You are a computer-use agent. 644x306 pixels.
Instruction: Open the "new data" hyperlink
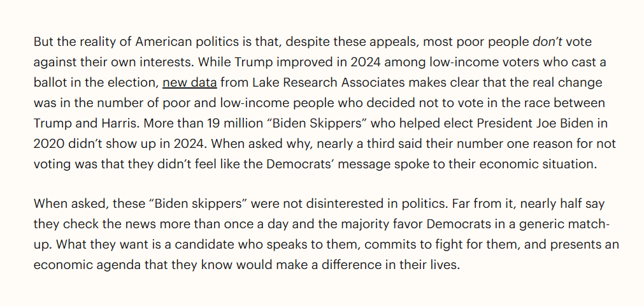coord(190,83)
